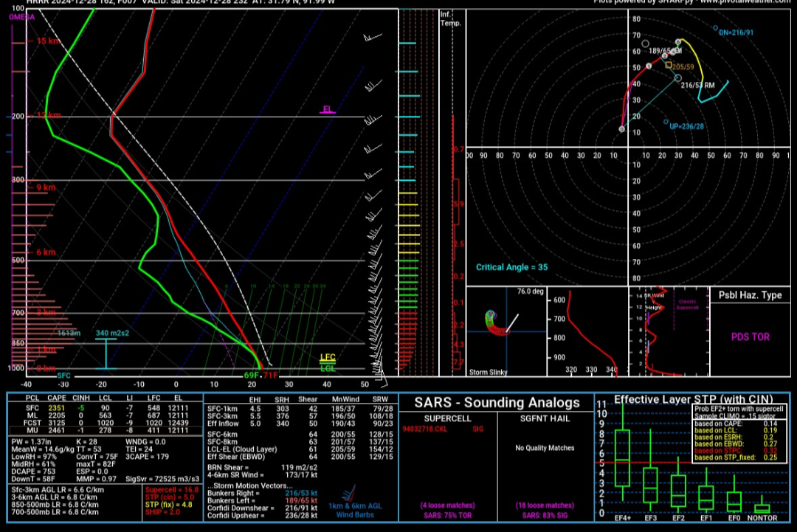The image size is (797, 532).
Task: Click the (4 loose matches) label
Action: pyautogui.click(x=447, y=505)
